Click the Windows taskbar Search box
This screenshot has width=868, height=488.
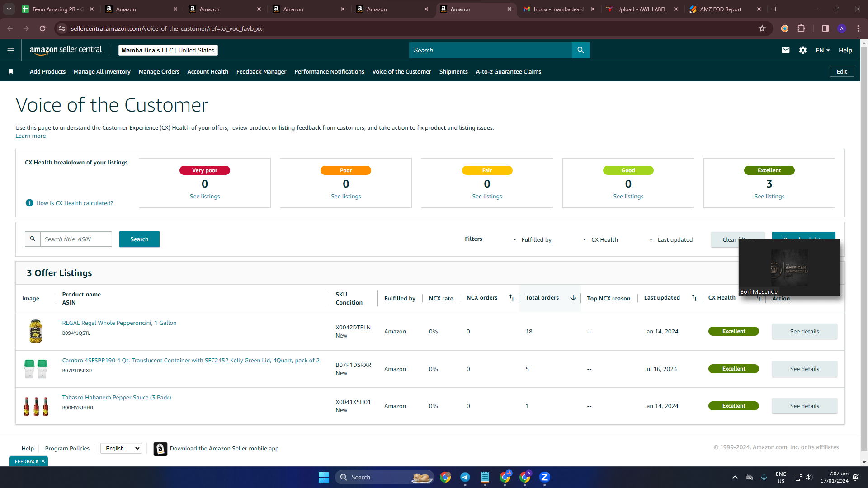(384, 477)
